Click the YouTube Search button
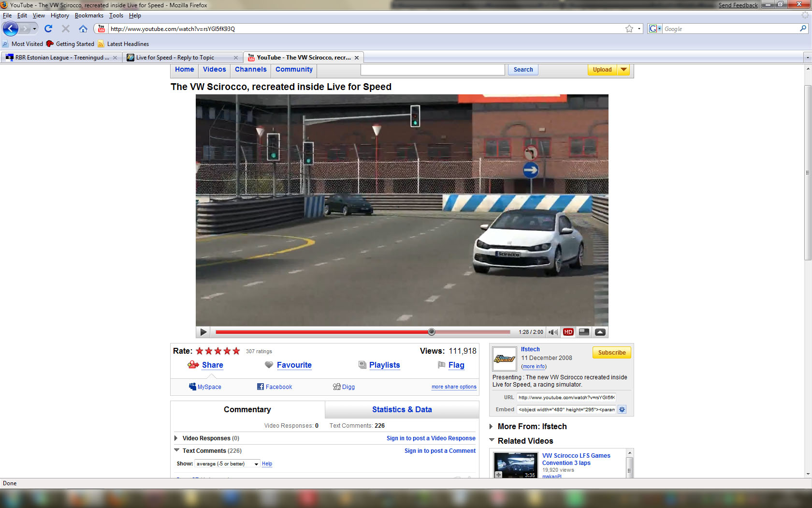 point(523,70)
